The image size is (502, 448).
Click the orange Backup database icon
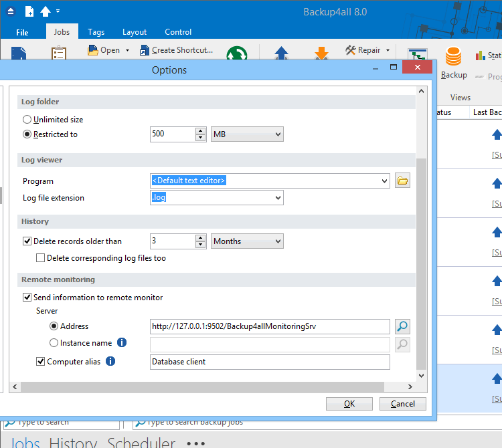click(x=453, y=56)
